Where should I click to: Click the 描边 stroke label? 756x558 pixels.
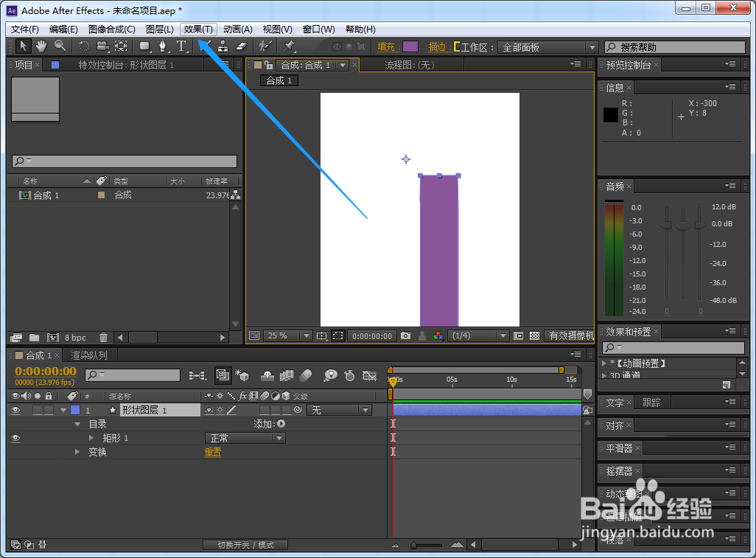pyautogui.click(x=437, y=46)
